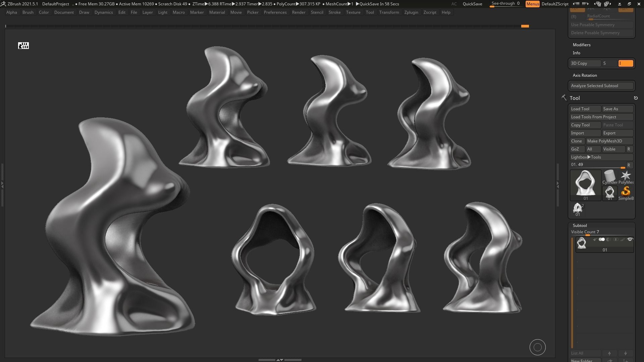Expand the Axis Rotation section
The height and width of the screenshot is (362, 644).
pos(585,75)
